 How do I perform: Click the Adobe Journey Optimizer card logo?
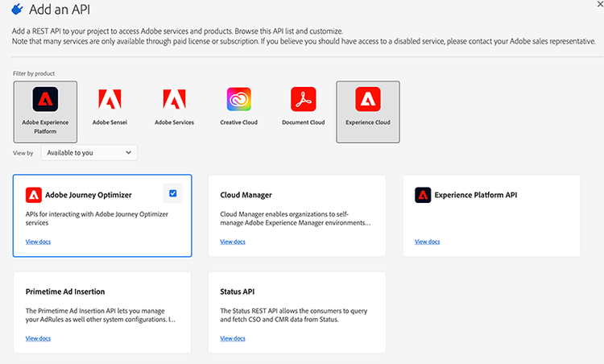click(34, 194)
